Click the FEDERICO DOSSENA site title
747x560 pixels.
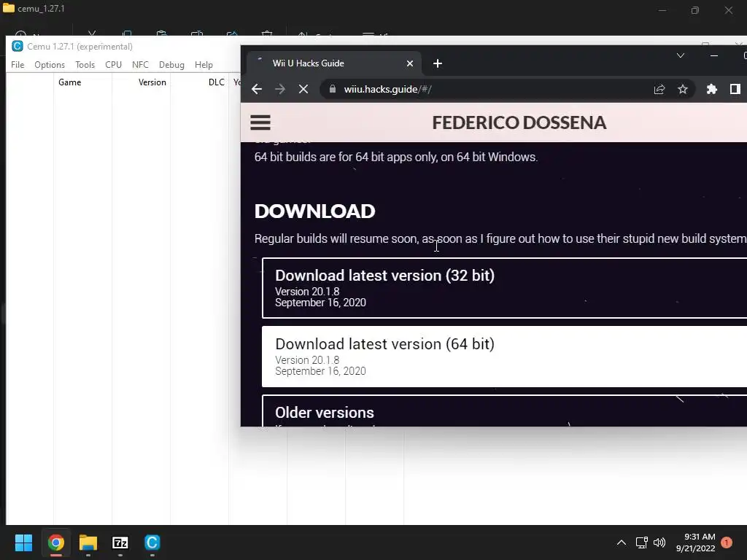519,122
